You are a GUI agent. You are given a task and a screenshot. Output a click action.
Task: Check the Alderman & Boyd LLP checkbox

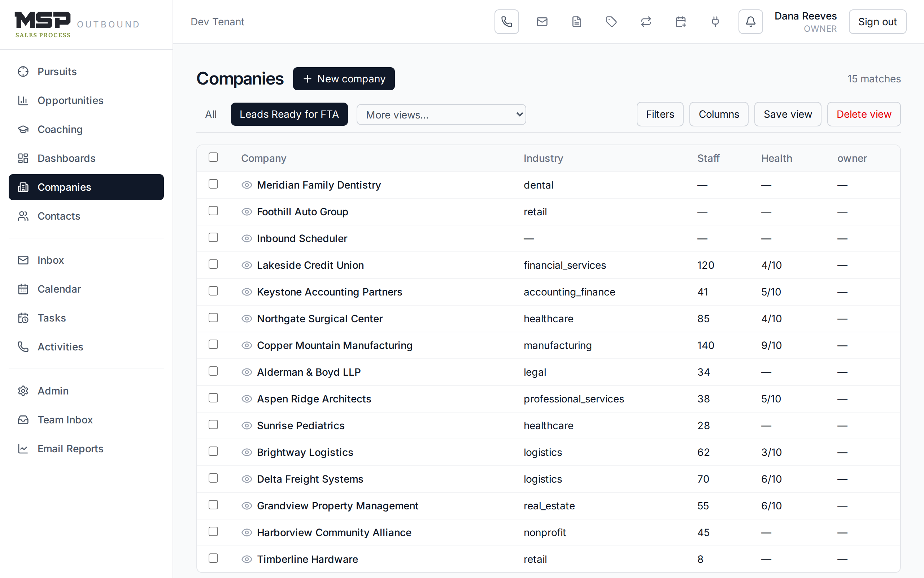point(213,372)
